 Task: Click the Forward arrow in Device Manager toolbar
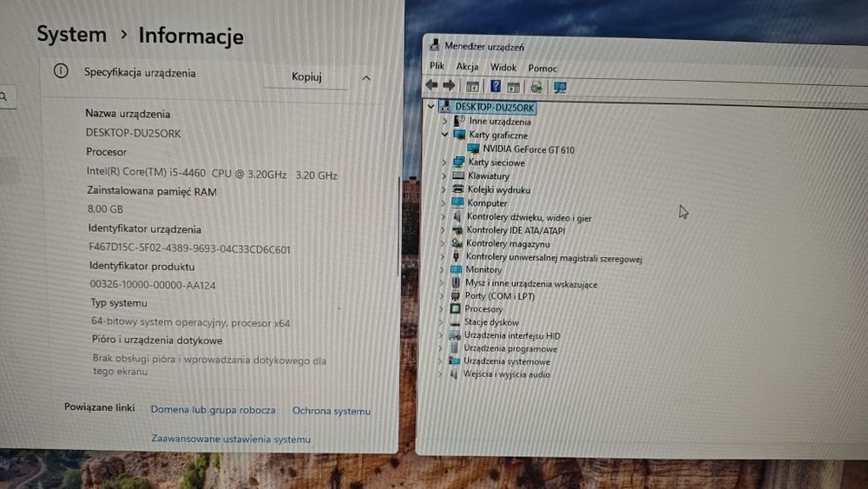[x=449, y=85]
